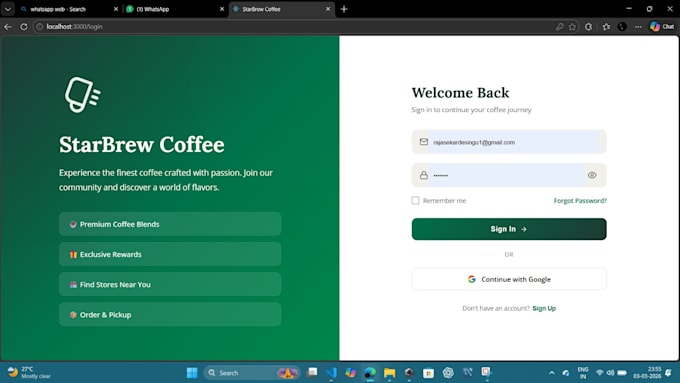
Task: Click the ENG IN language indicator
Action: [583, 373]
